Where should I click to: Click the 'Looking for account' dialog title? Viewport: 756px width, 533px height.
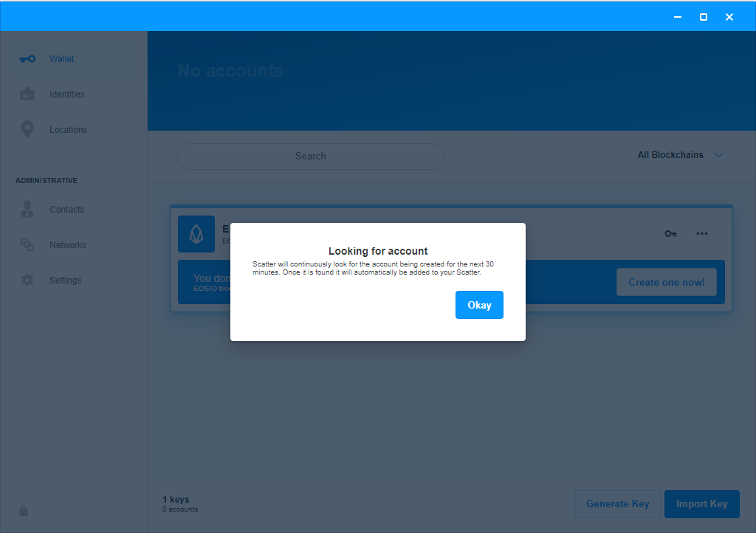[x=378, y=251]
